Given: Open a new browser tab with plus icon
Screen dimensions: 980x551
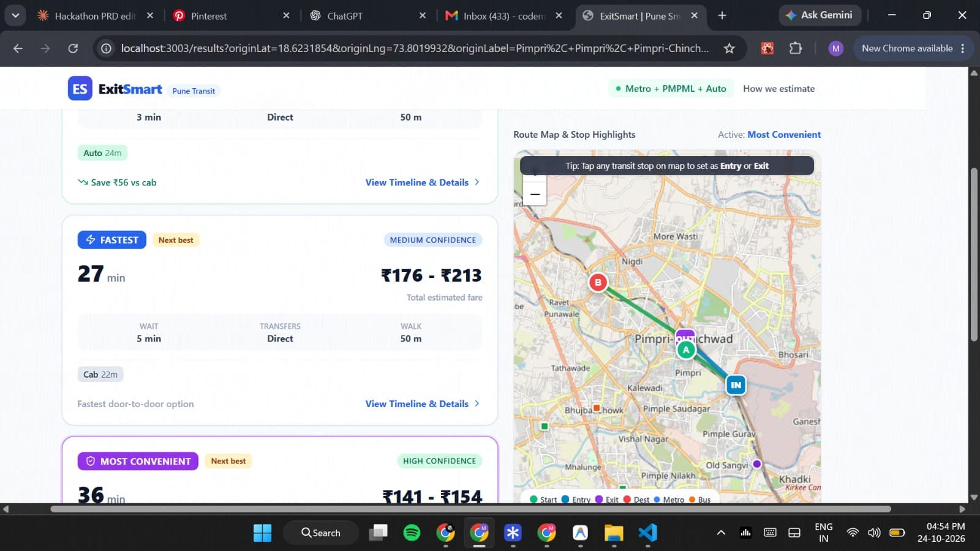Looking at the screenshot, I should pos(722,15).
